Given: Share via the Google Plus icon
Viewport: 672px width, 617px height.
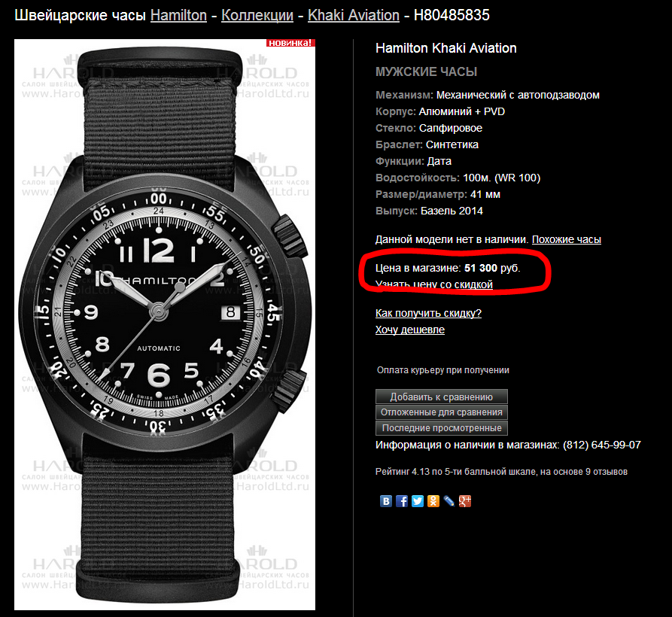Looking at the screenshot, I should 465,501.
